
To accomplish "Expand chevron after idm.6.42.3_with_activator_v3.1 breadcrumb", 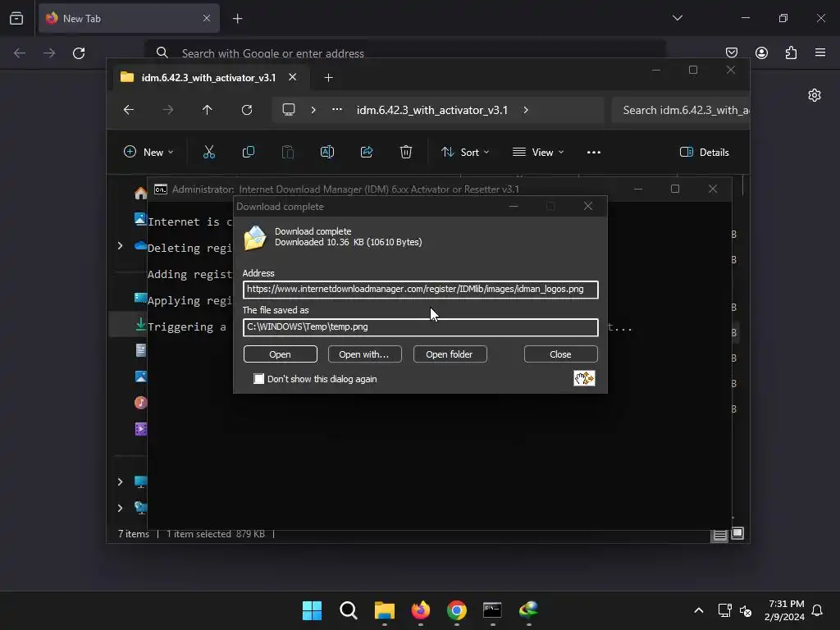I will point(526,110).
